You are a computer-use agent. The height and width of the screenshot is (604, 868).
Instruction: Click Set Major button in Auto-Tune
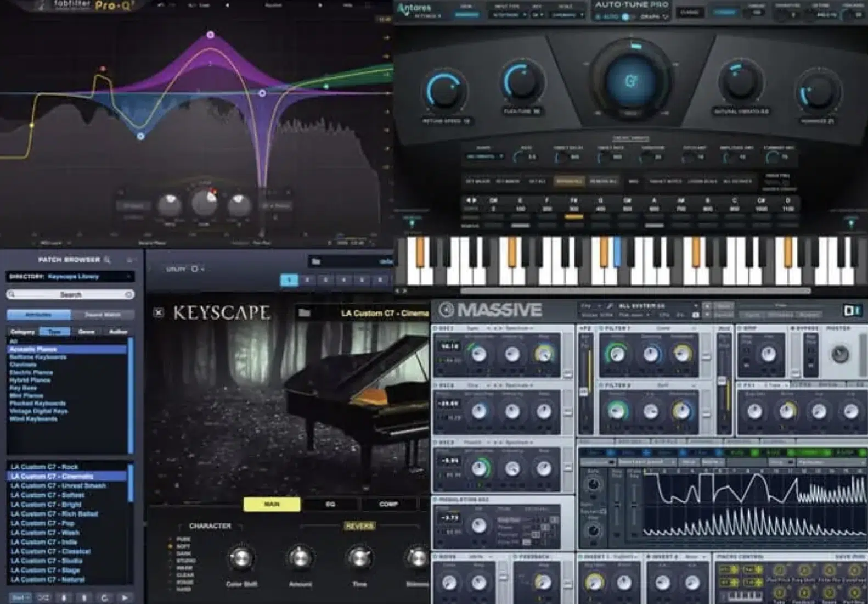point(477,181)
